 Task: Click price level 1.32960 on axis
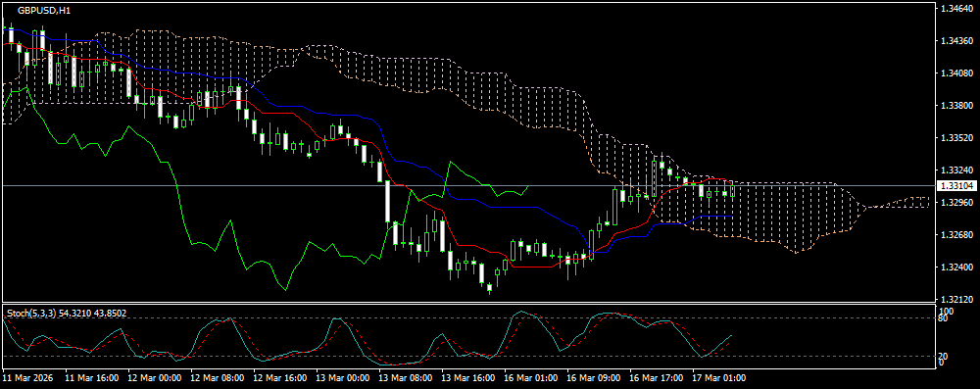click(956, 203)
